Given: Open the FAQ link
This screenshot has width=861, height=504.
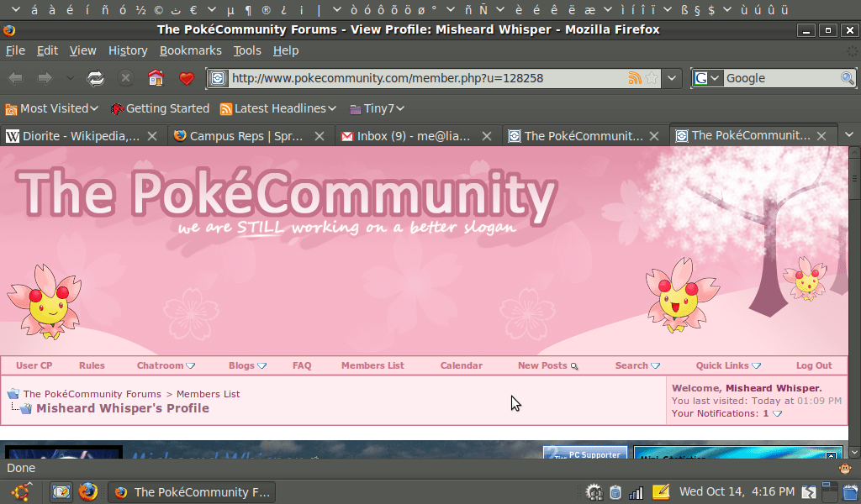Looking at the screenshot, I should point(302,365).
